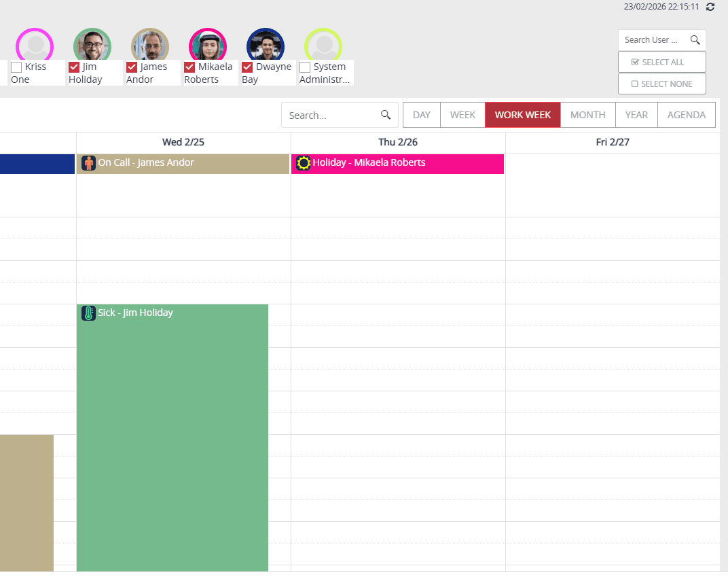Click the Thu 2/26 column header
The height and width of the screenshot is (585, 728).
(398, 142)
